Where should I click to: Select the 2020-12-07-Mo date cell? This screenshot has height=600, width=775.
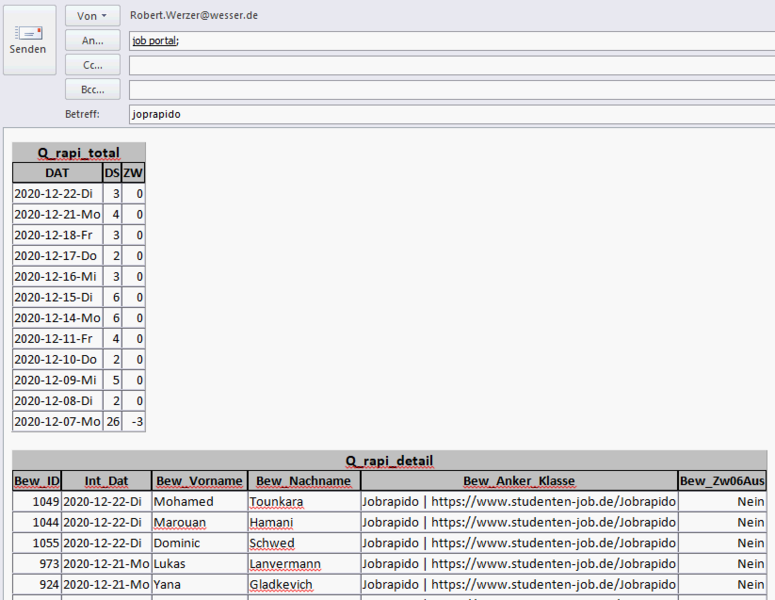tap(57, 422)
